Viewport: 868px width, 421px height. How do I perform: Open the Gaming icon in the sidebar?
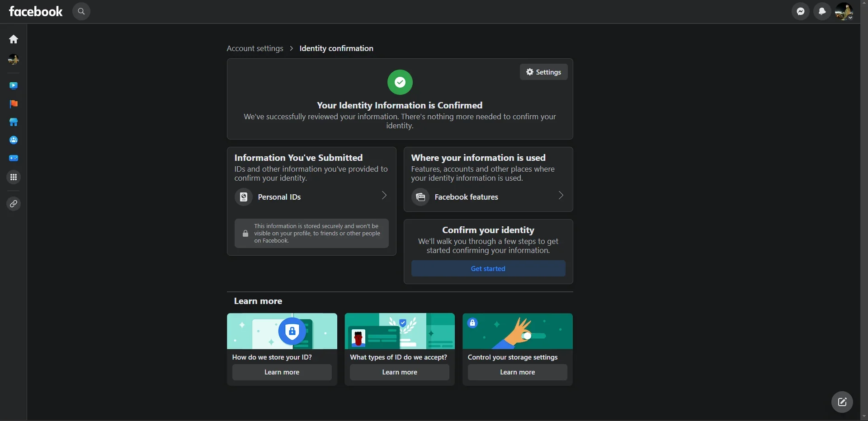pos(14,158)
